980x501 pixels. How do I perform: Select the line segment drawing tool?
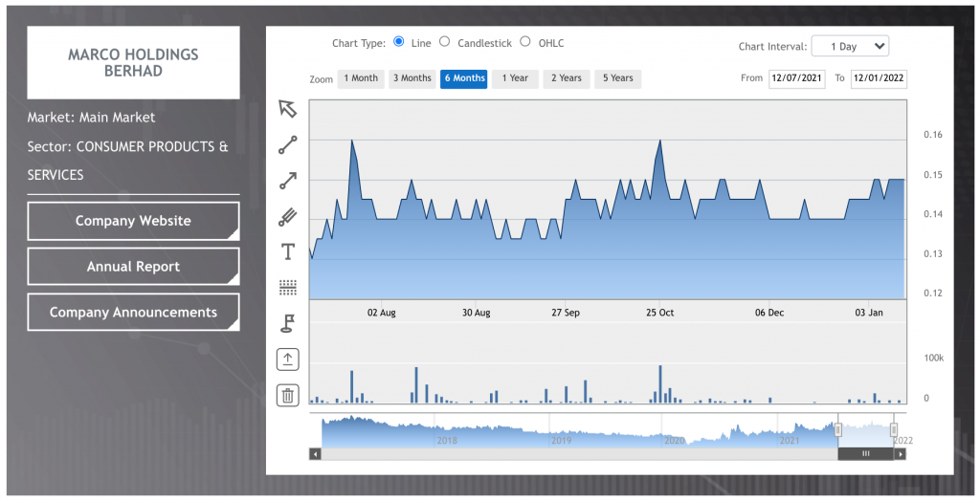coord(288,145)
